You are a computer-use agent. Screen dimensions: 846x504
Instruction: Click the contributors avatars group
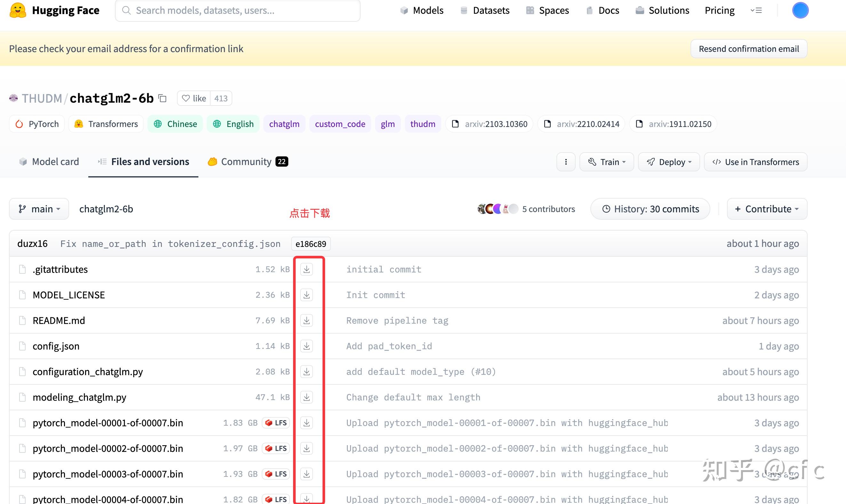pyautogui.click(x=498, y=209)
